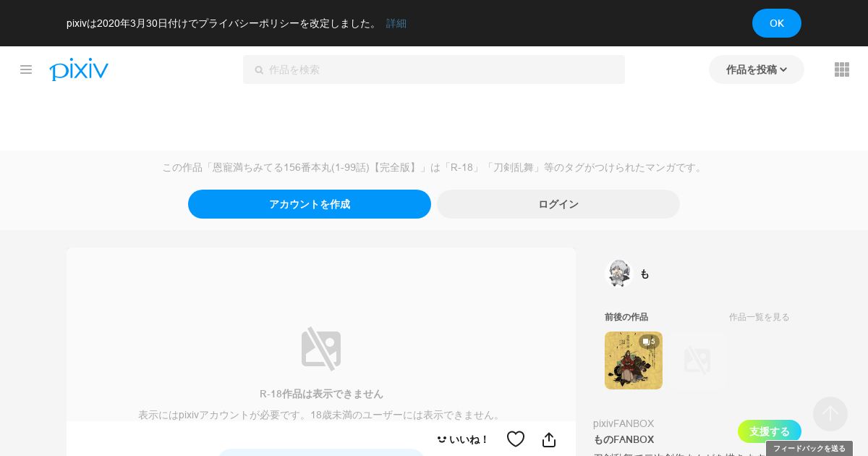868x456 pixels.
Task: Click アカウントを作成 button
Action: click(x=310, y=204)
